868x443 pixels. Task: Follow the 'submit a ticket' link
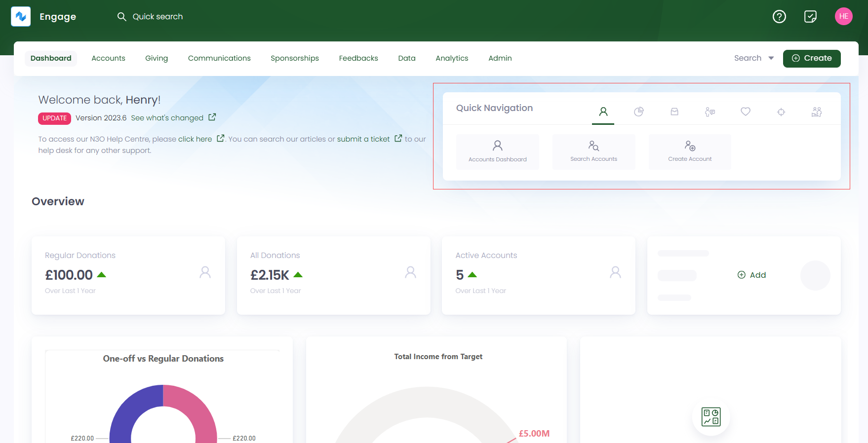[x=363, y=139]
